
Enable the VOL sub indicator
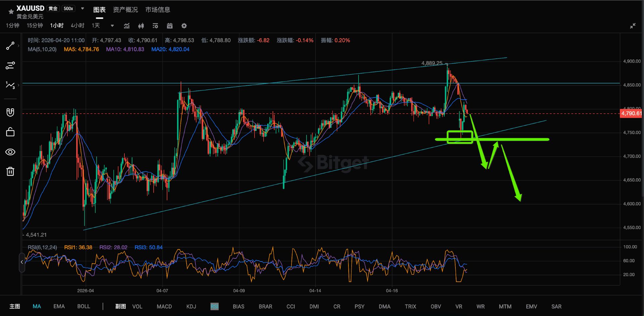point(137,306)
